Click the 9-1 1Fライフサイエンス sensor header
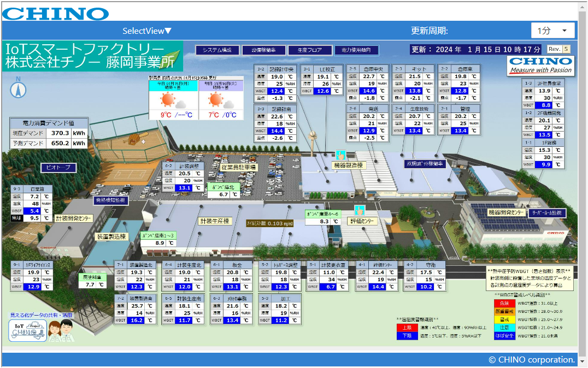This screenshot has height=368, width=588. tap(32, 265)
